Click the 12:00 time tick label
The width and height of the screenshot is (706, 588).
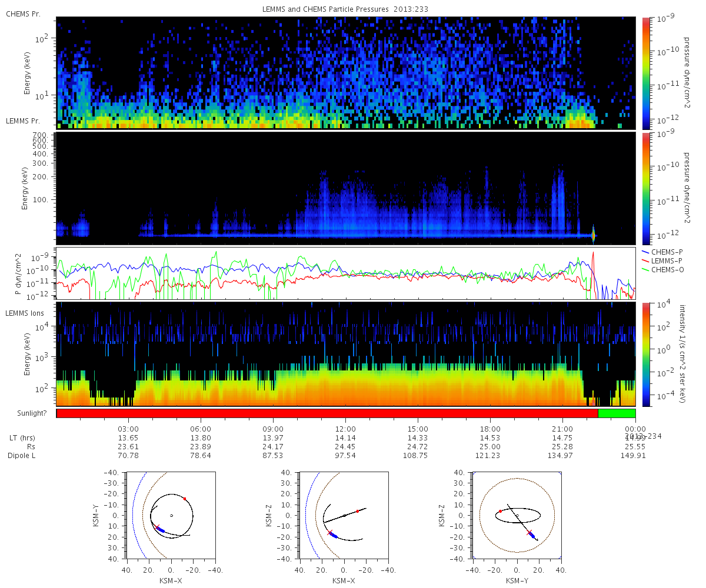[345, 429]
